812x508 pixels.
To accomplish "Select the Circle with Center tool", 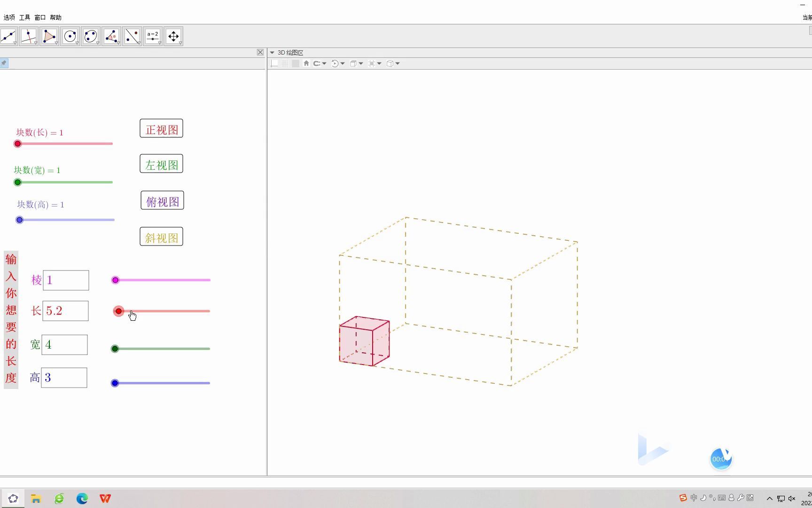I will 70,36.
